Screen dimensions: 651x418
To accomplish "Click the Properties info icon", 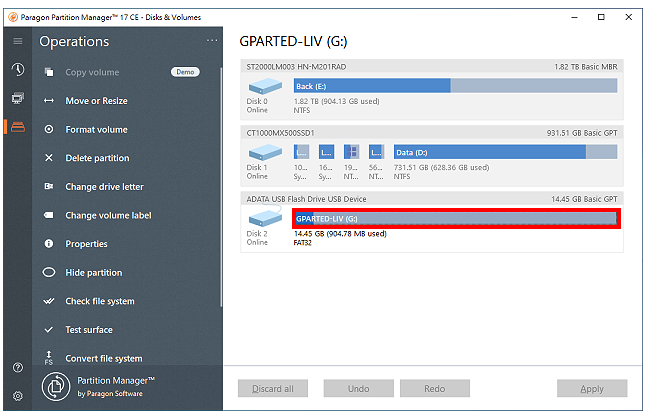I will tap(49, 244).
